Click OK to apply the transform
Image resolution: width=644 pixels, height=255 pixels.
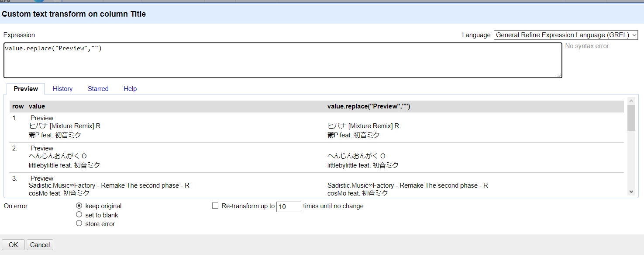coord(13,245)
